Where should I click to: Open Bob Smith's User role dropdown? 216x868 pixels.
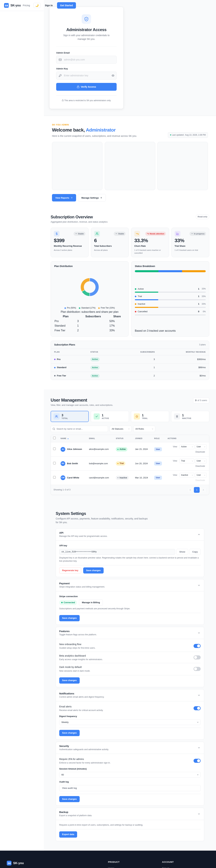[x=201, y=461]
